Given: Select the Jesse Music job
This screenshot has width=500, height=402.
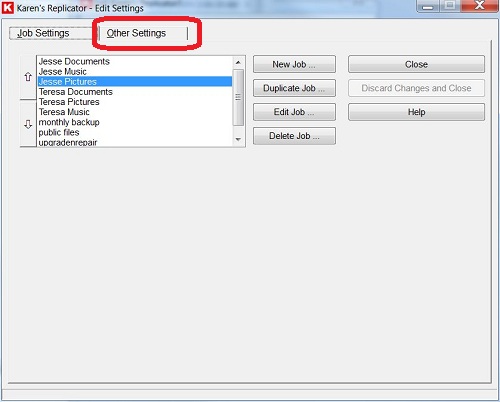Looking at the screenshot, I should (135, 72).
